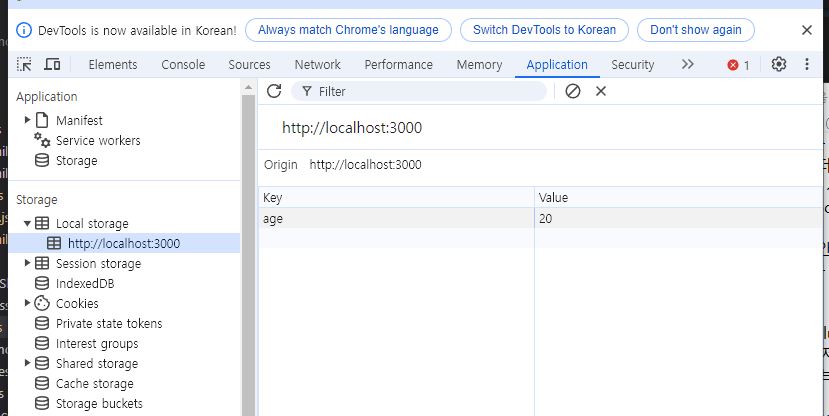Select the 'age' key cell
Image resolution: width=829 pixels, height=416 pixels.
tap(396, 218)
